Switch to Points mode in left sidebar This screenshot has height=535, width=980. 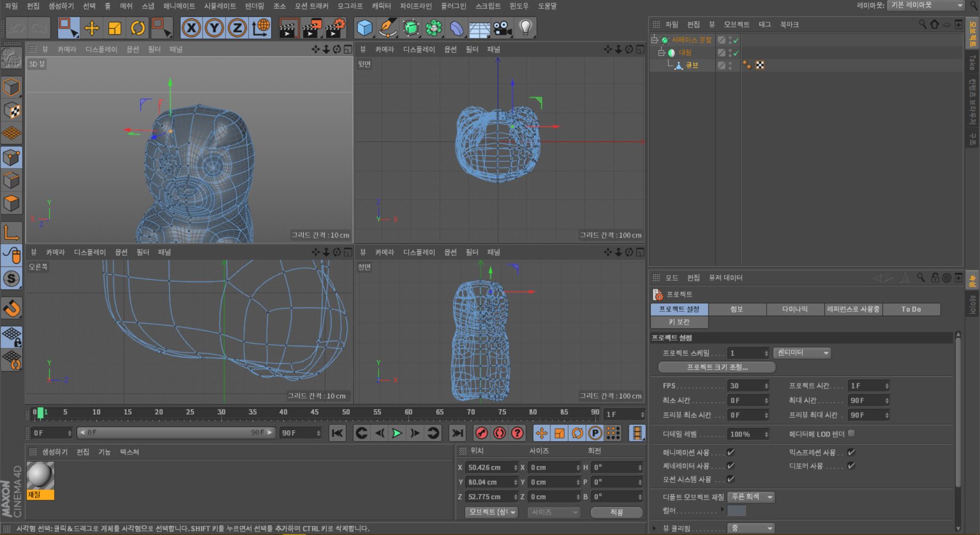[11, 157]
